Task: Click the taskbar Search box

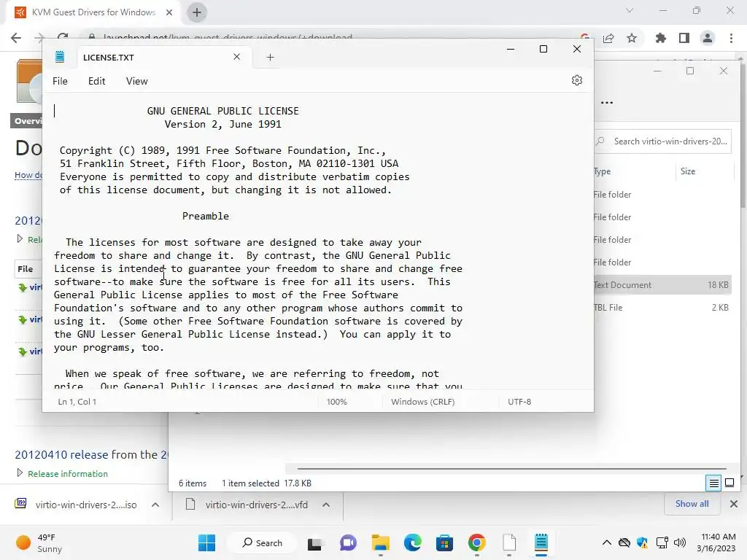Action: coord(262,542)
